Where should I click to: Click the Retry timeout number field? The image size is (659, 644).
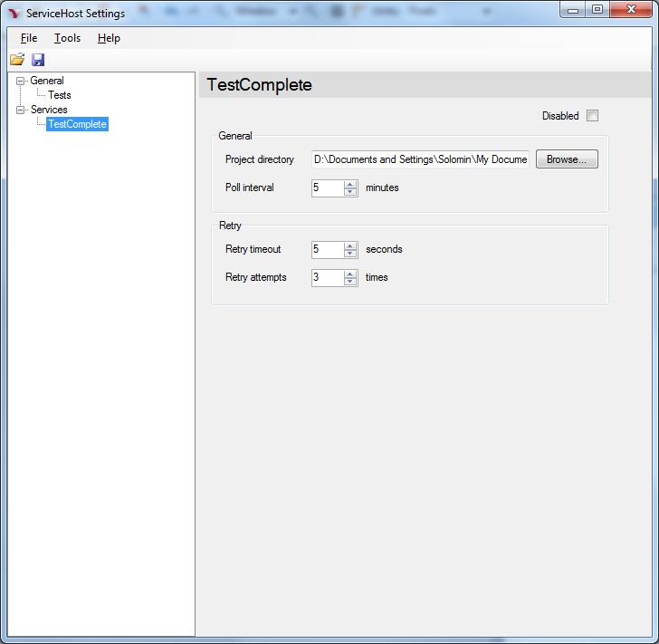pyautogui.click(x=328, y=249)
